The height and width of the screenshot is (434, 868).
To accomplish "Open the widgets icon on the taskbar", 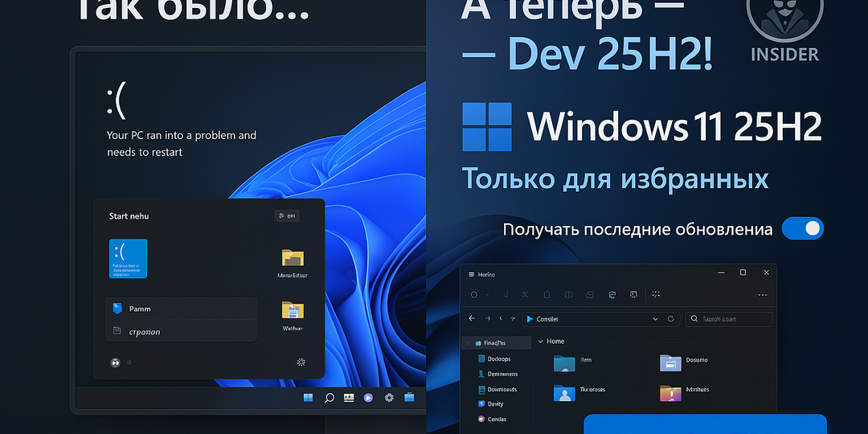I will tap(348, 397).
